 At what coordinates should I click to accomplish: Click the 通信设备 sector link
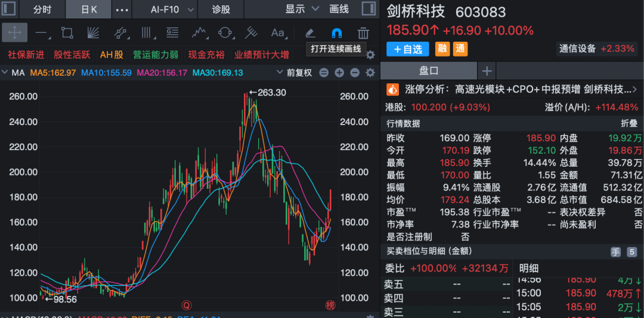577,49
